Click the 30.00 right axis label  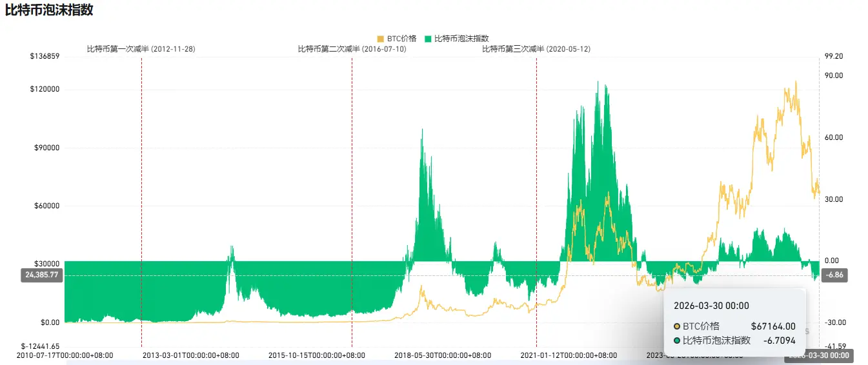click(834, 199)
